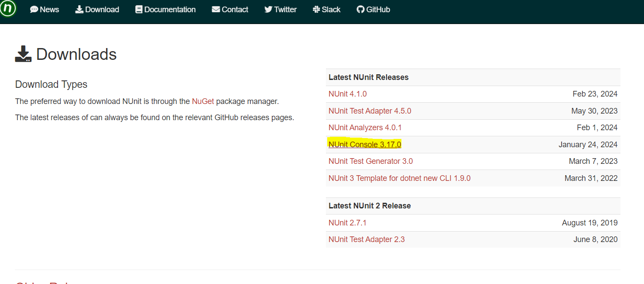Image resolution: width=644 pixels, height=284 pixels.
Task: Click the Slack logo icon
Action: [317, 10]
